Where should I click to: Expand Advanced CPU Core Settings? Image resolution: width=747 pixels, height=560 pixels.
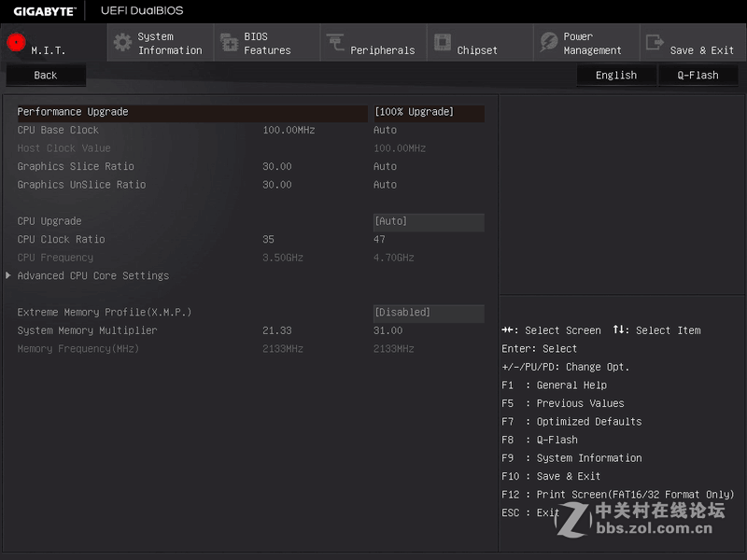tap(89, 275)
